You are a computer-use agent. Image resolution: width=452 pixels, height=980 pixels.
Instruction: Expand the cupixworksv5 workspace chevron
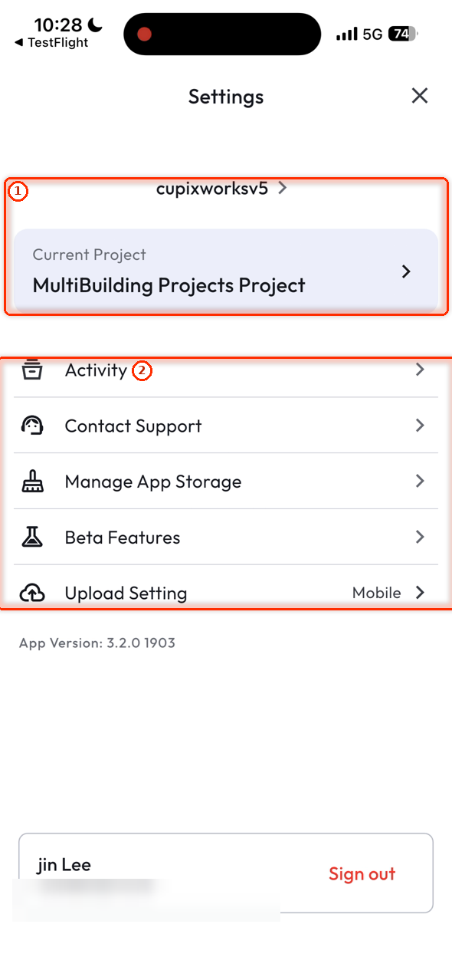point(283,188)
